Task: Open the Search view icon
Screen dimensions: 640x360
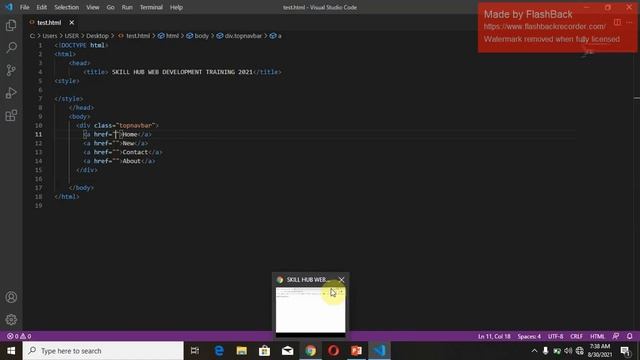Action: point(11,47)
